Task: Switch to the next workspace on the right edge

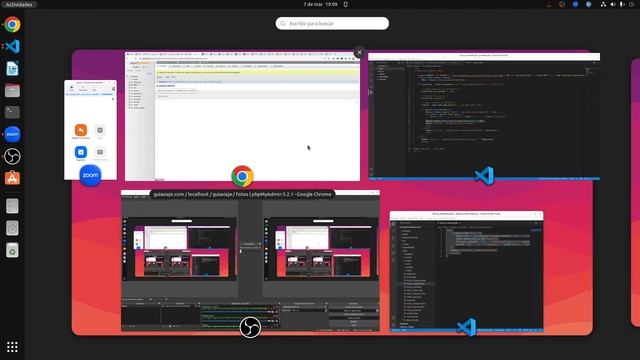Action: (636, 192)
